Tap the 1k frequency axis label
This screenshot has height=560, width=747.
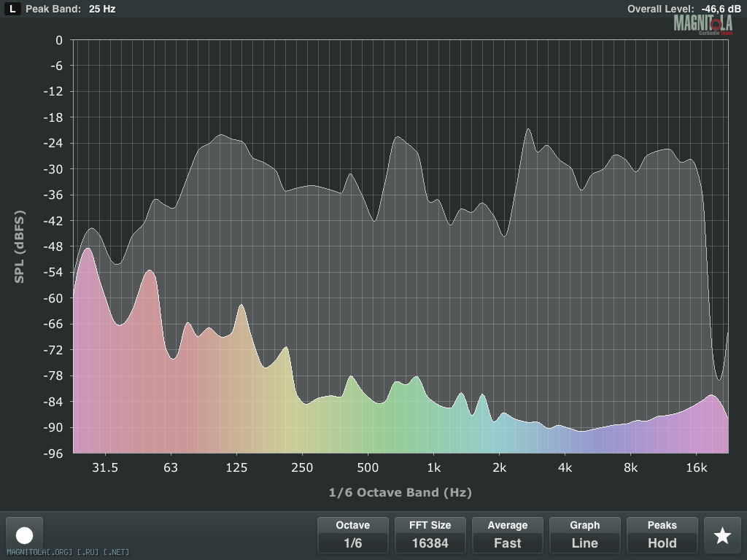click(x=433, y=467)
